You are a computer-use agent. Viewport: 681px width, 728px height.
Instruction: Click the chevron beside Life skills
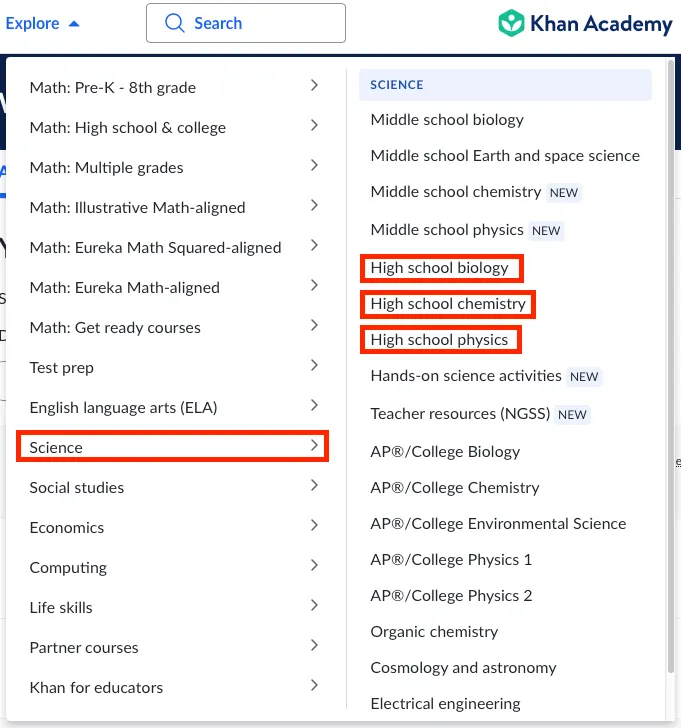pyautogui.click(x=314, y=606)
